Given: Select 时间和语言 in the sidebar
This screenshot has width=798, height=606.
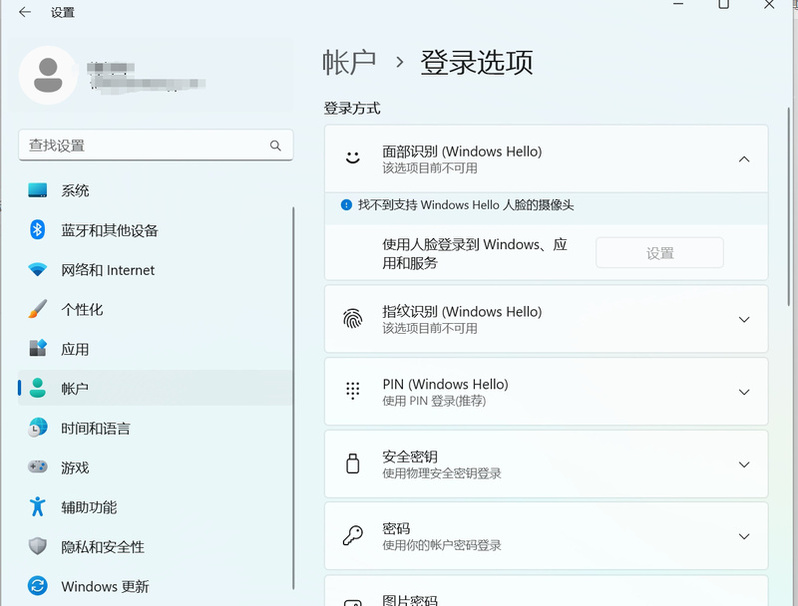Looking at the screenshot, I should point(155,428).
